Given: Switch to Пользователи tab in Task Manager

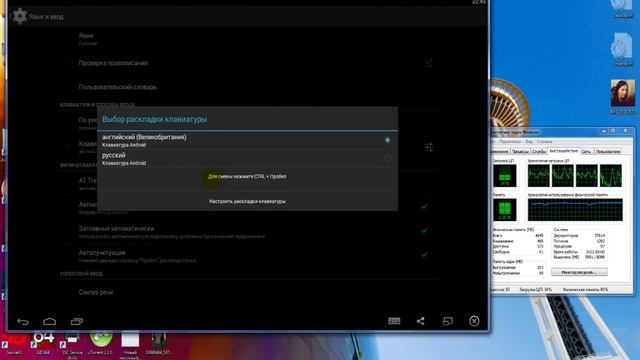Looking at the screenshot, I should click(608, 151).
